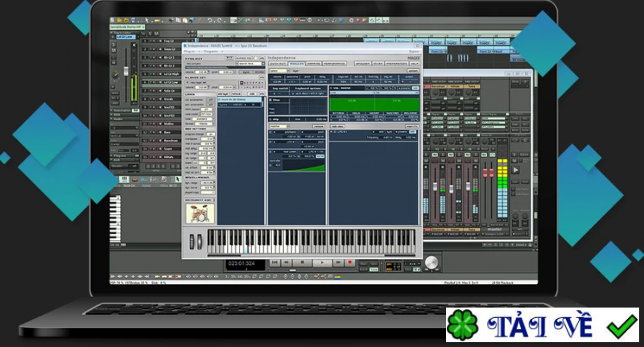The width and height of the screenshot is (644, 347).
Task: Click the green checkmark beside Tải Về
Action: click(x=621, y=325)
